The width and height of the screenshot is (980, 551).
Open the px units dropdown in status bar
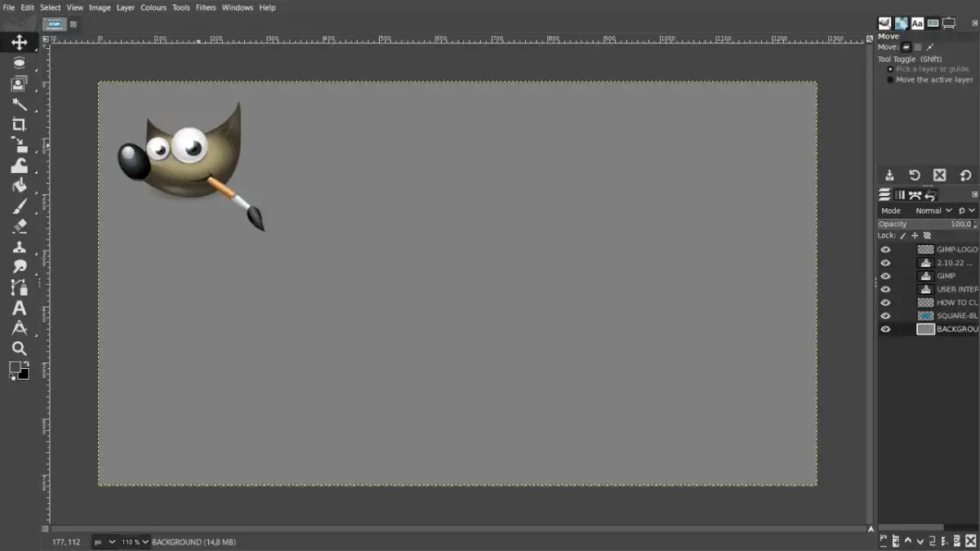pos(105,542)
